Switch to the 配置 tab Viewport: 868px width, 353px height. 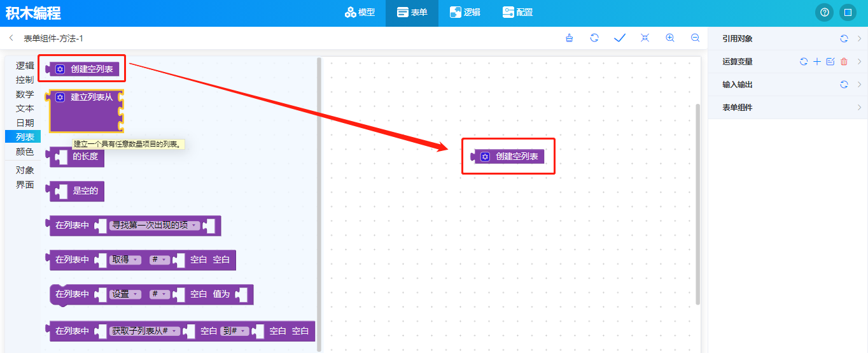[x=517, y=13]
